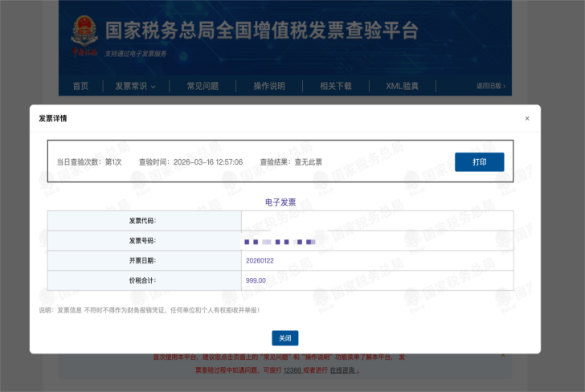The image size is (585, 392).
Task: Click the masked 发票号码 value
Action: (280, 241)
